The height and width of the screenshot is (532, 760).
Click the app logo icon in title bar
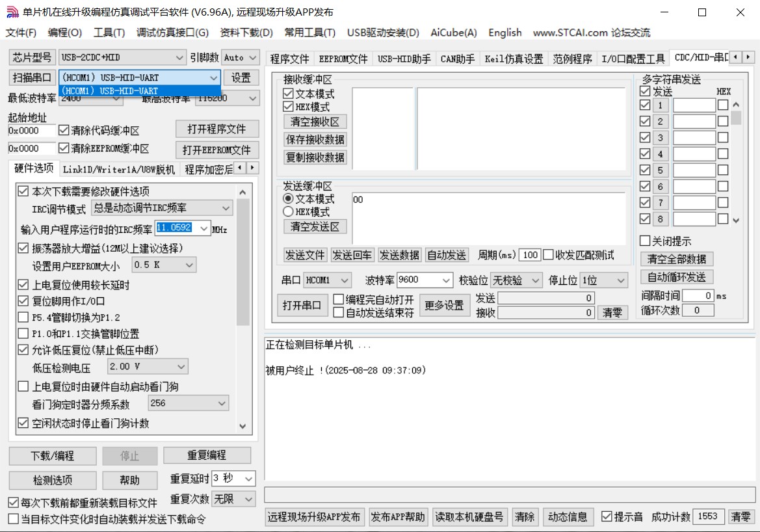pyautogui.click(x=12, y=12)
